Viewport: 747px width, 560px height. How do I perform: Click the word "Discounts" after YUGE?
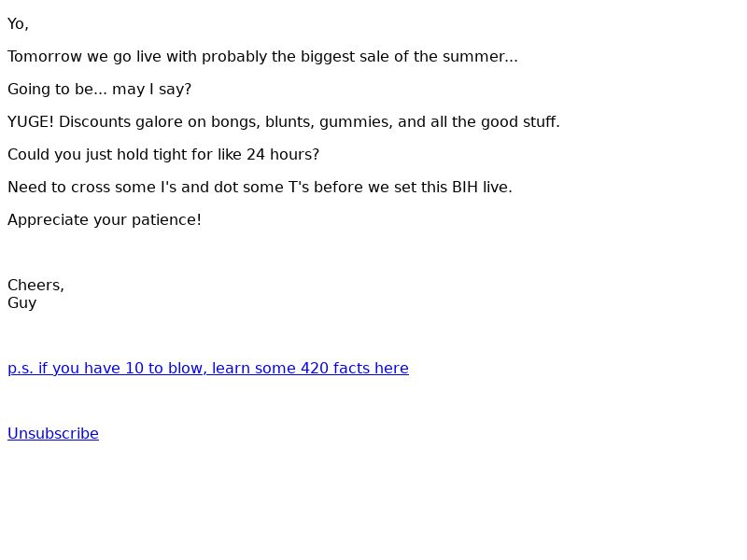pyautogui.click(x=94, y=122)
